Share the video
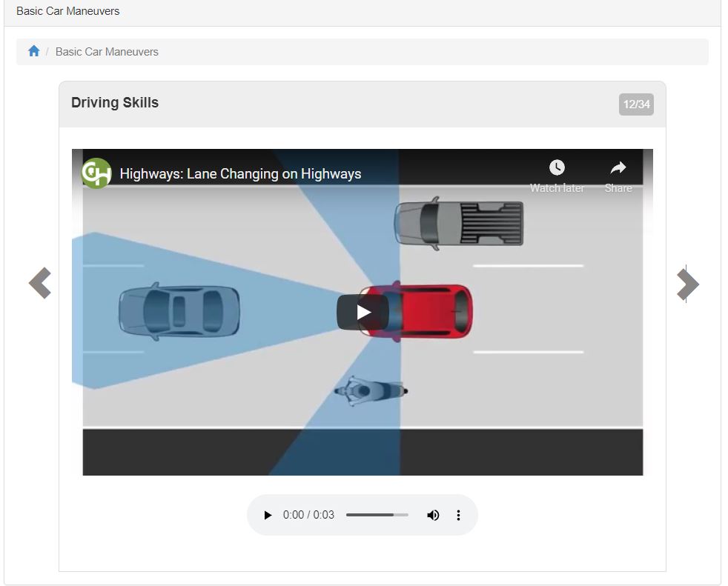The width and height of the screenshot is (728, 586). tap(618, 176)
